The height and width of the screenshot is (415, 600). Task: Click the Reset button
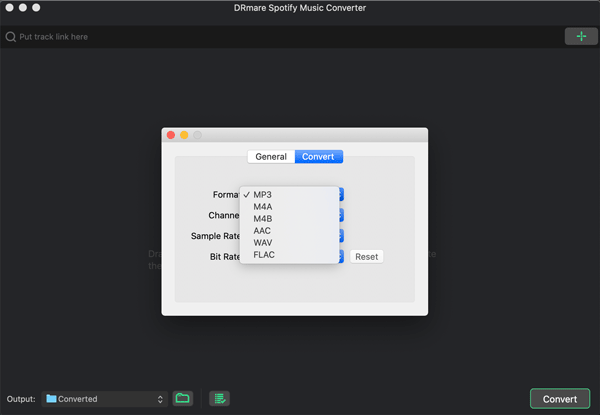367,257
